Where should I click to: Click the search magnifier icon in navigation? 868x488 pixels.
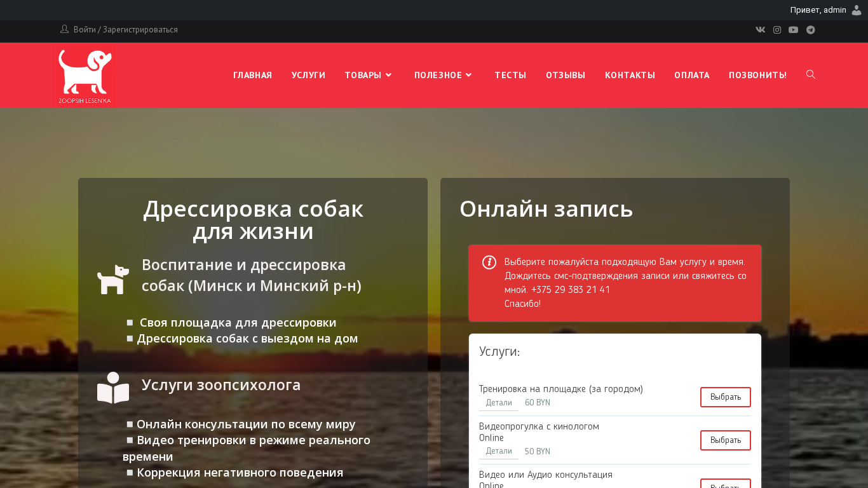811,74
